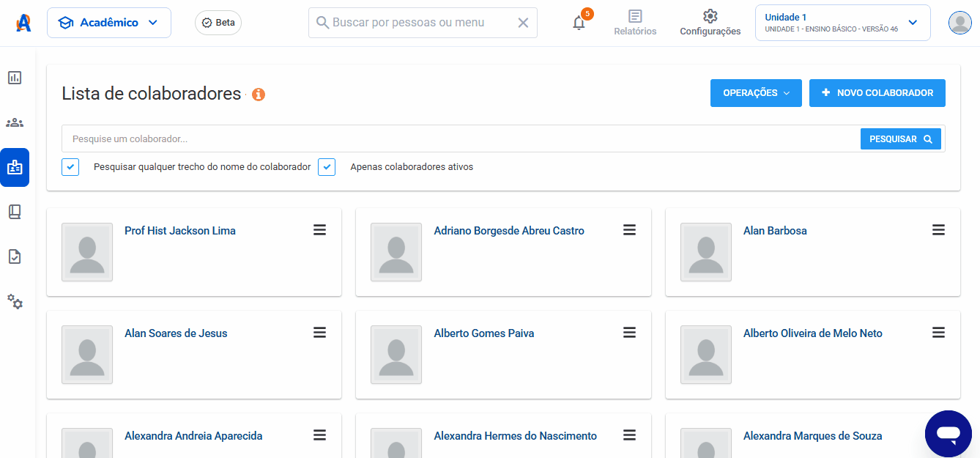
Task: Expand the Unidade 1 selector
Action: pyautogui.click(x=913, y=23)
